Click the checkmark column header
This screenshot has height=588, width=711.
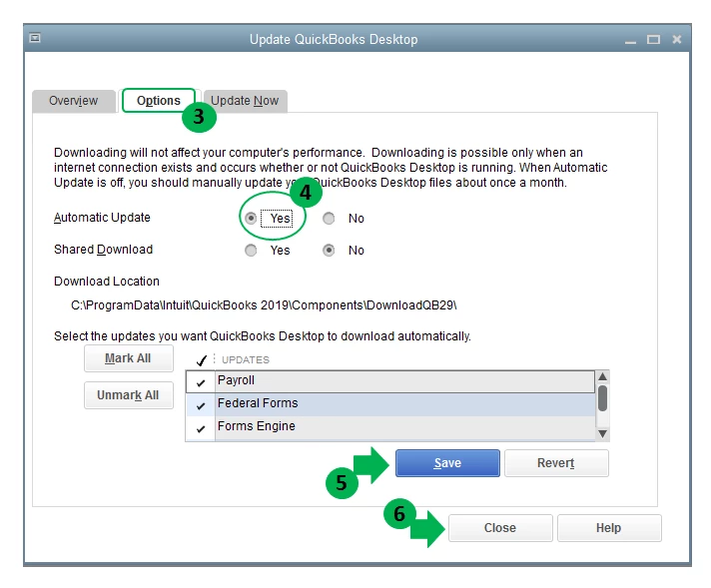click(x=201, y=360)
